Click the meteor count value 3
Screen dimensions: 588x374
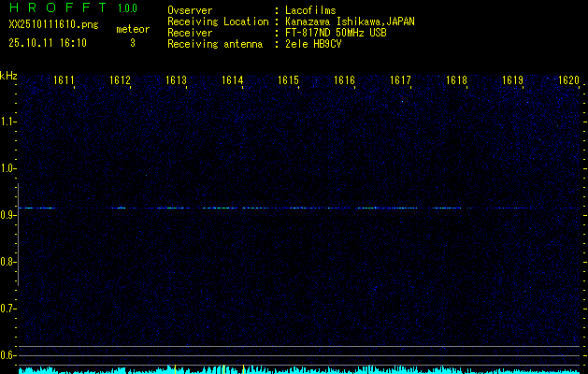pyautogui.click(x=132, y=42)
